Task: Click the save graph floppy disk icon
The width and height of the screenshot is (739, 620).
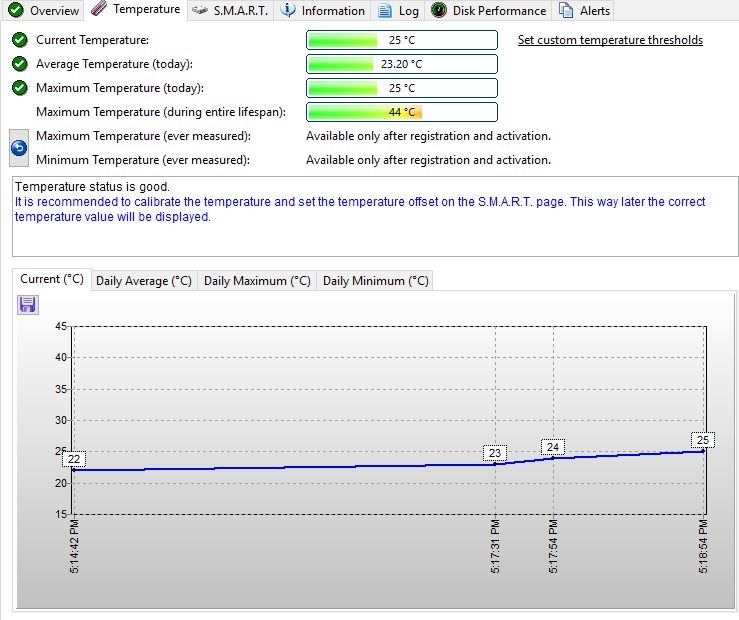Action: pos(28,305)
